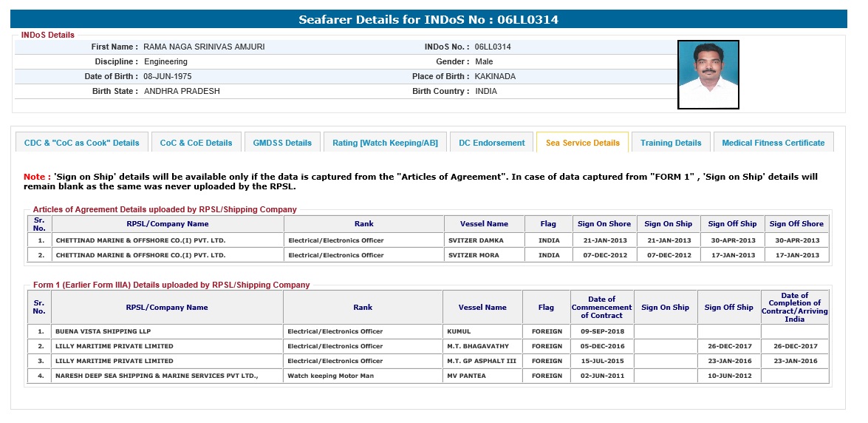Viewport: 868px width, 423px height.
Task: Click the KUMUL vessel name cell
Action: [x=459, y=331]
